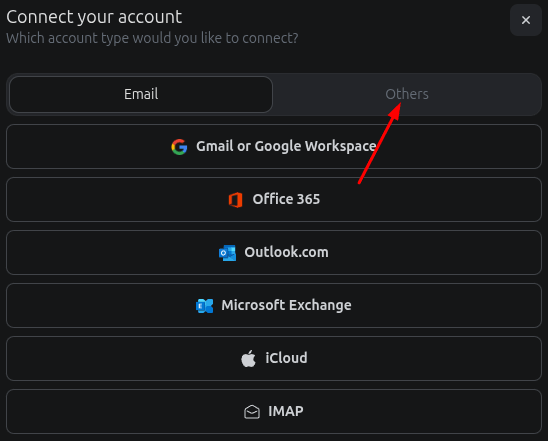548x441 pixels.
Task: Click the orange Office 365 logo
Action: pos(236,200)
